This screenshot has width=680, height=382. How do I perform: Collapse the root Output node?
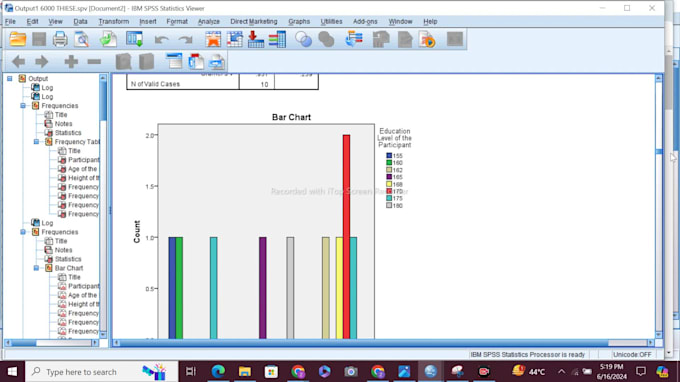[x=10, y=78]
